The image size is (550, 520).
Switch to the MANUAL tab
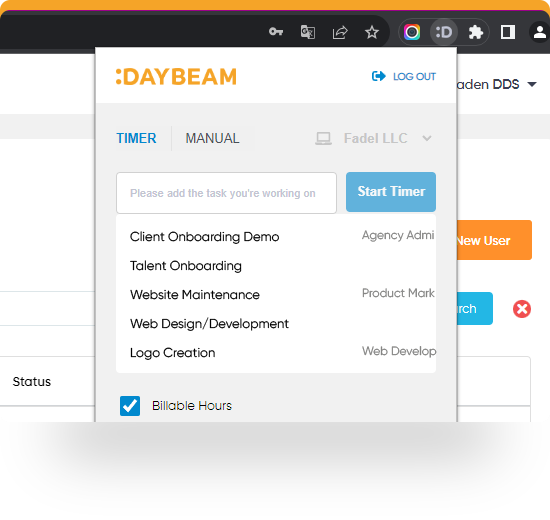tap(212, 138)
